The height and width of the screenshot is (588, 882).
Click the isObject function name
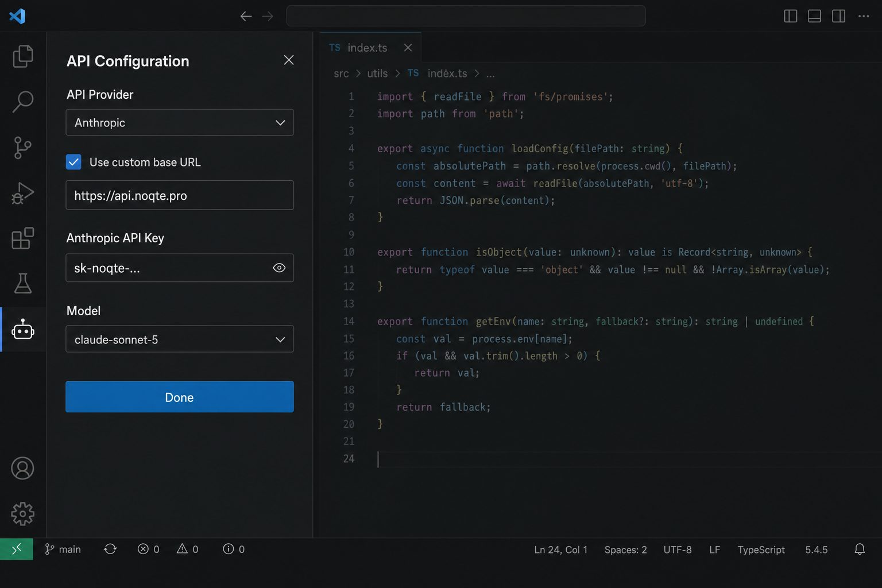tap(498, 252)
